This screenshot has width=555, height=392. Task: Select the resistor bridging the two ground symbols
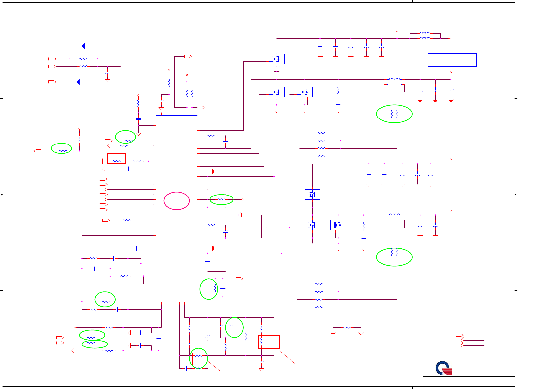[x=347, y=327]
